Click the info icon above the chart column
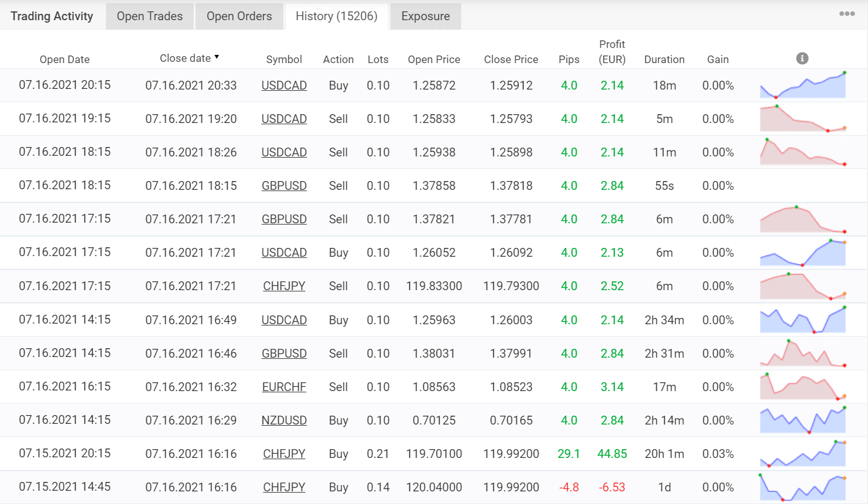This screenshot has height=504, width=868. pos(802,58)
